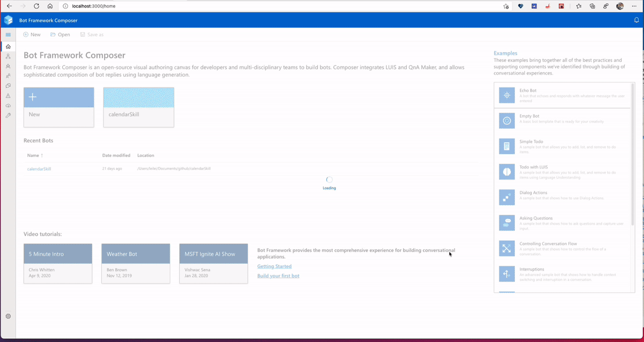
Task: View site information icon in address bar
Action: click(65, 6)
